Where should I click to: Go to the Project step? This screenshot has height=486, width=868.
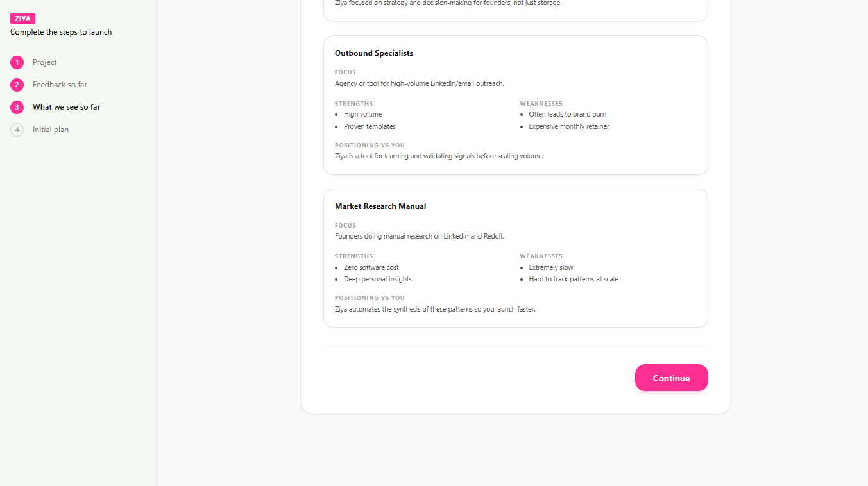tap(45, 62)
